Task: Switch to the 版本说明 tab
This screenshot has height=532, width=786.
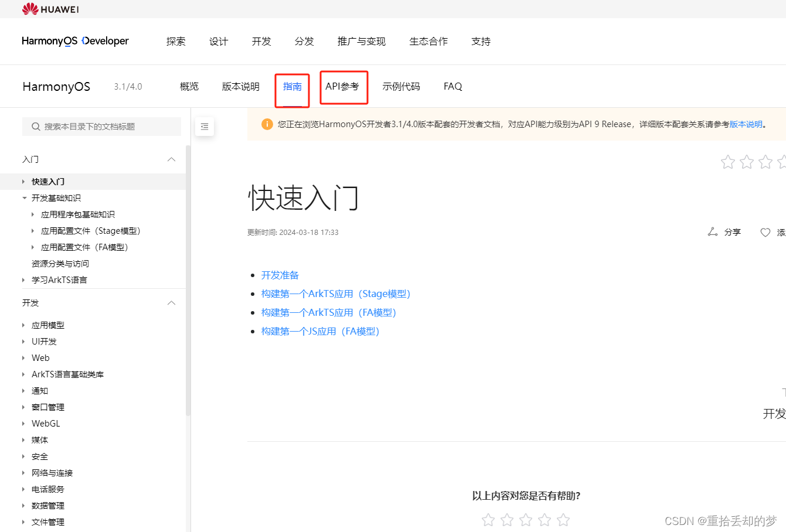Action: pos(241,86)
